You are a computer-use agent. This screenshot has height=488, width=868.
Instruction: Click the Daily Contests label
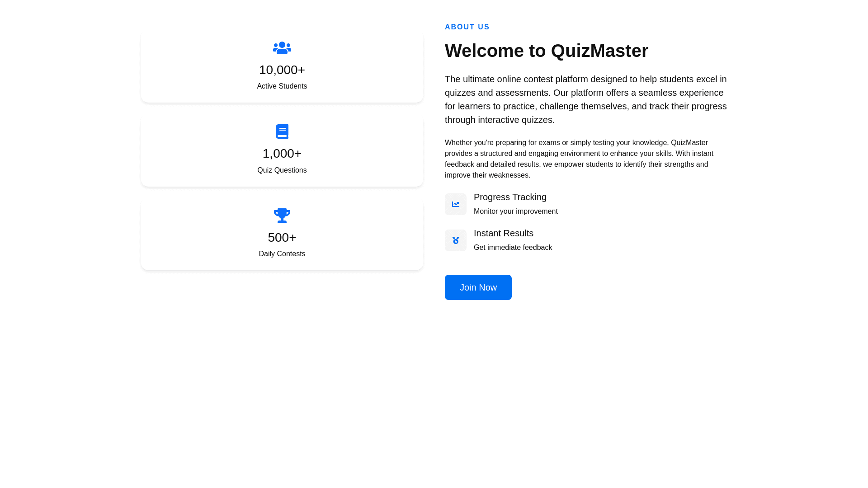pos(282,254)
